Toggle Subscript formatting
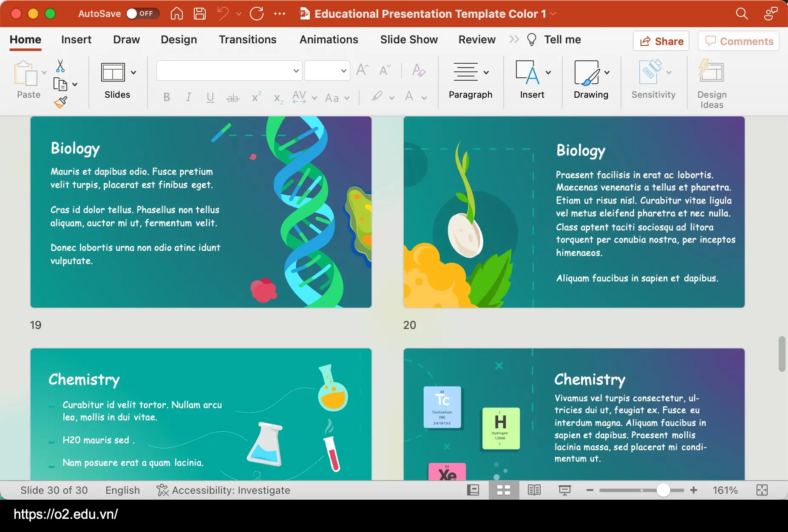The image size is (788, 532). click(278, 98)
